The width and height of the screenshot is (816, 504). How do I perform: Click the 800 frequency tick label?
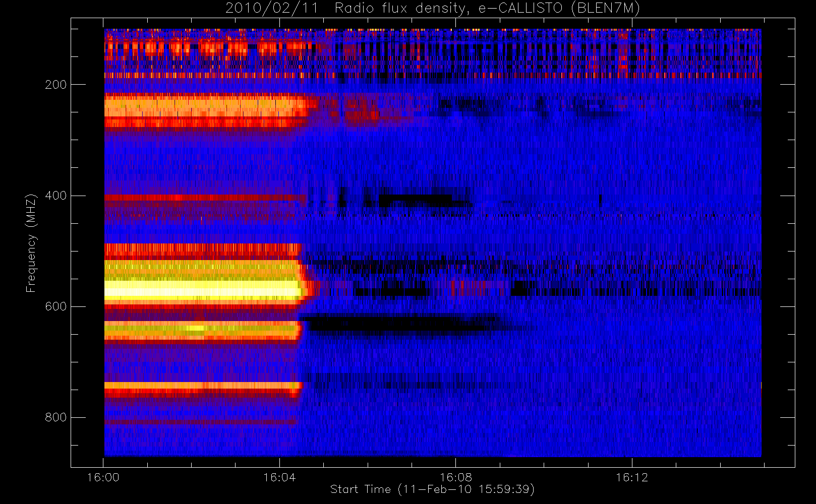click(x=56, y=417)
